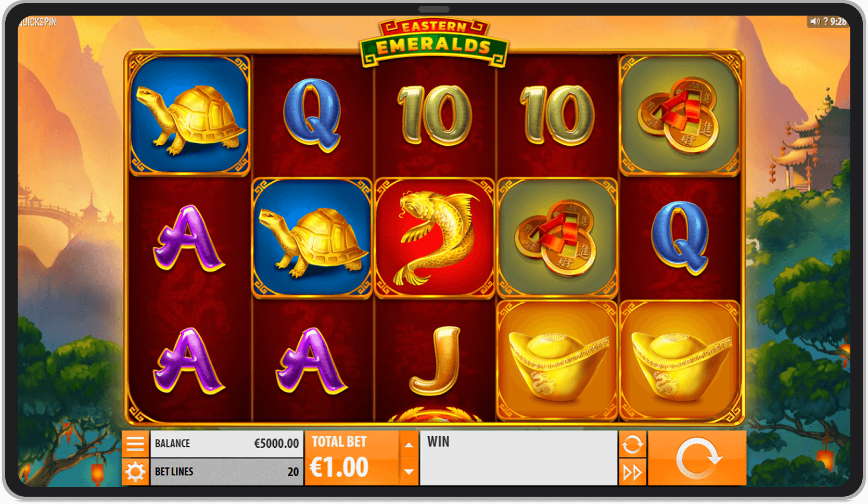Click the golden koi fish symbol
Screen dimensions: 868x504
coord(434,238)
